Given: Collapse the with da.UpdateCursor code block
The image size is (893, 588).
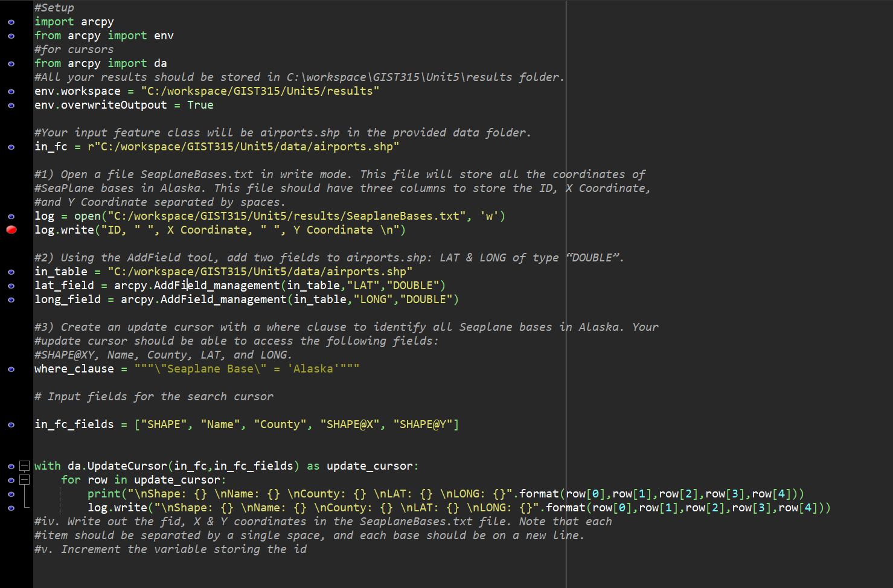Looking at the screenshot, I should click(24, 465).
